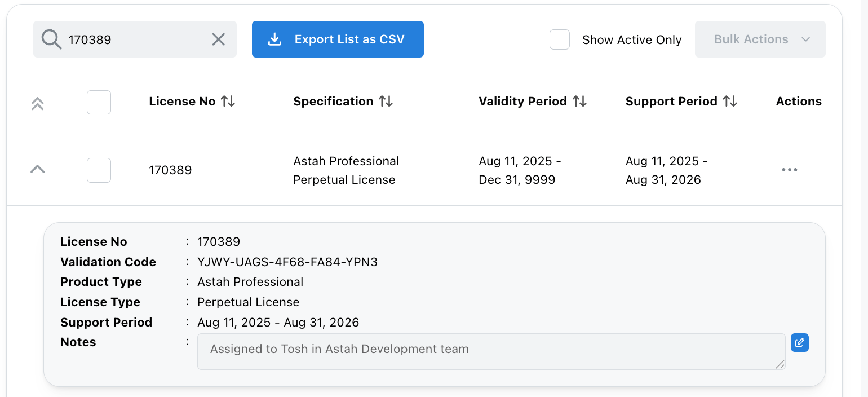Clear the 170389 search field
This screenshot has height=397, width=868.
tap(218, 39)
